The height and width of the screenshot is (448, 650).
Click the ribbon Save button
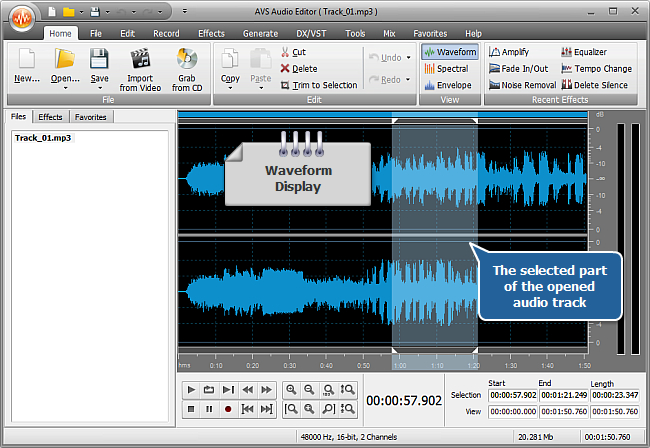click(99, 64)
